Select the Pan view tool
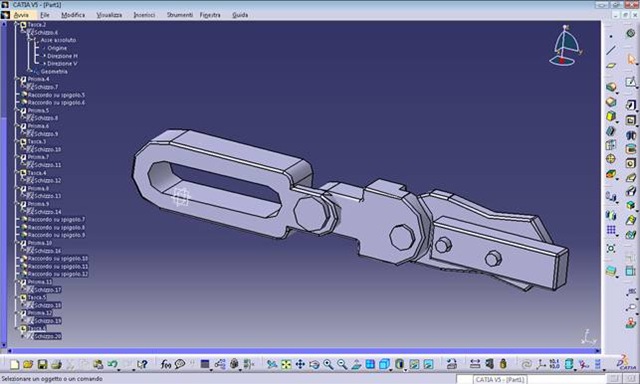The height and width of the screenshot is (384, 640). pyautogui.click(x=300, y=364)
